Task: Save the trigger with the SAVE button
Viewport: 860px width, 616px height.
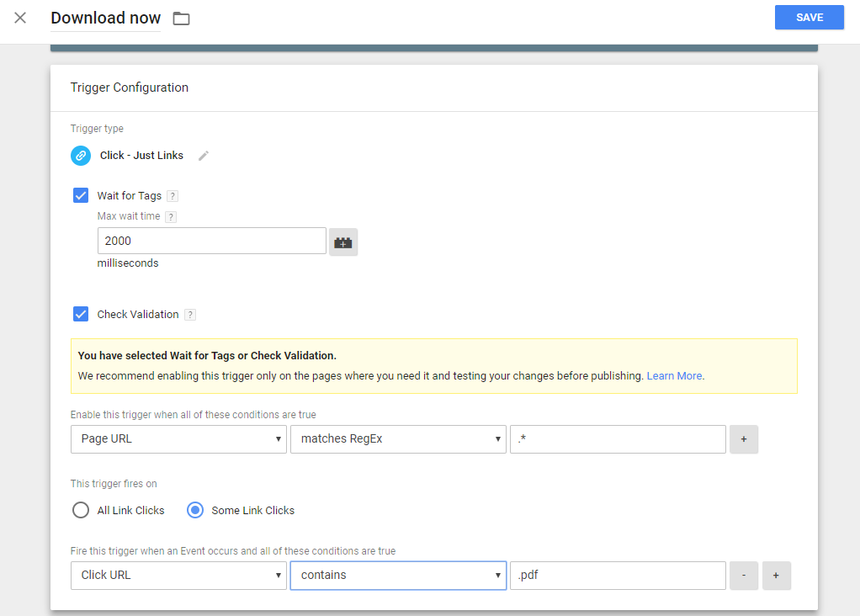Action: [x=809, y=18]
